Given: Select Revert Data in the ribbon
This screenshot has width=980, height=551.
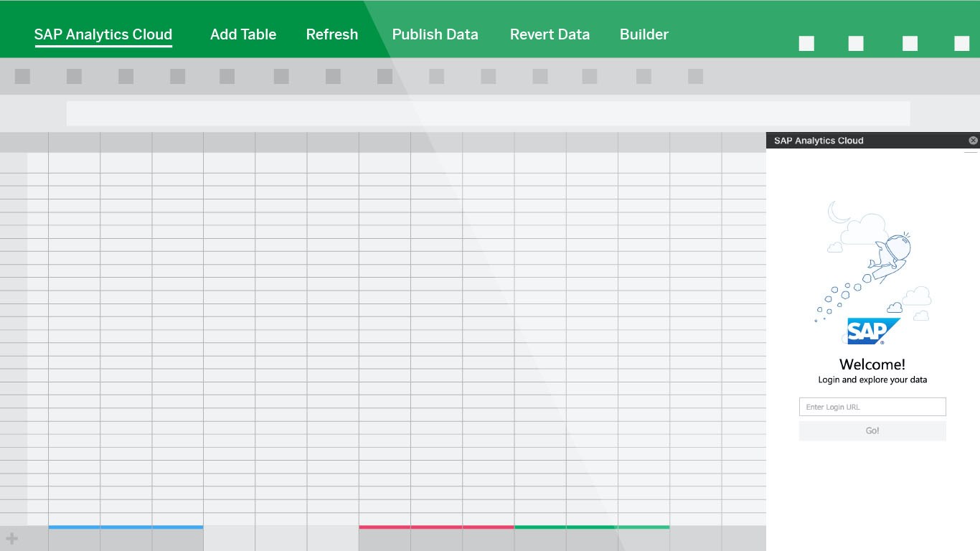Looking at the screenshot, I should [x=550, y=34].
